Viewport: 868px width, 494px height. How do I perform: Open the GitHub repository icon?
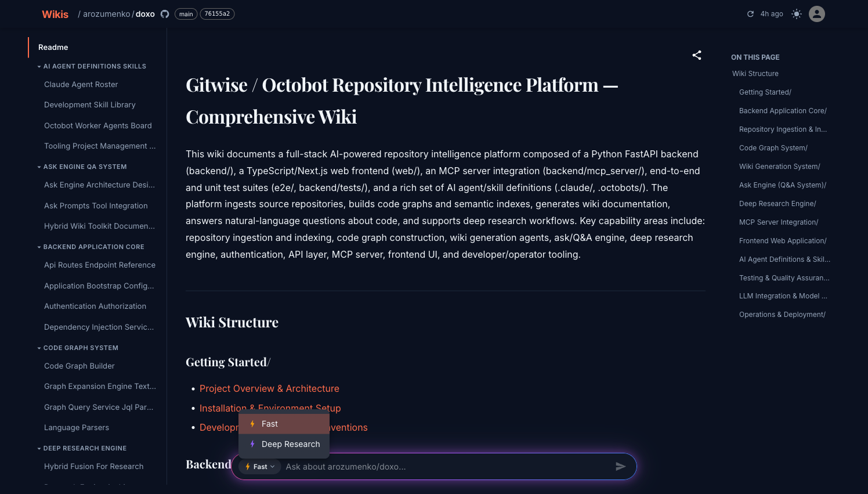coord(165,14)
